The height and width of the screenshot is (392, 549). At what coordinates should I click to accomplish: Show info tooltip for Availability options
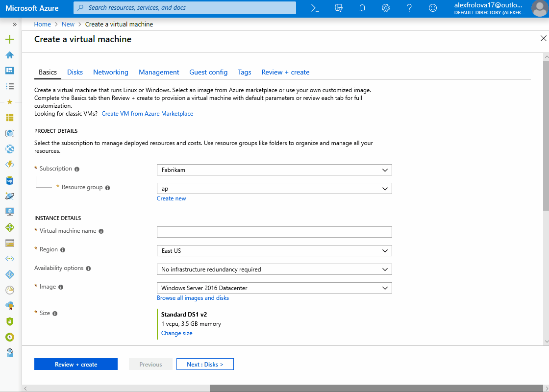88,269
